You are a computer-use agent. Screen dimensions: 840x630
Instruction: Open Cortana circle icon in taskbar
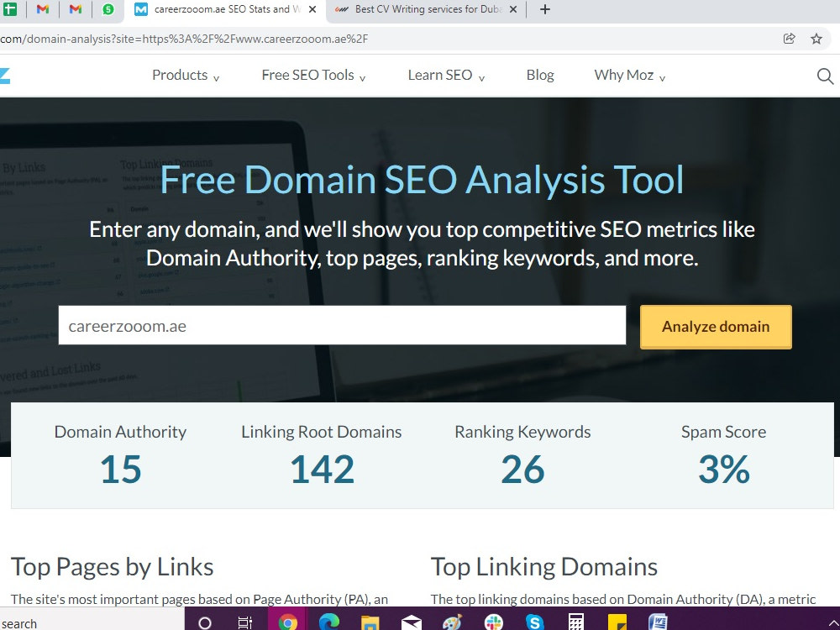pos(205,623)
